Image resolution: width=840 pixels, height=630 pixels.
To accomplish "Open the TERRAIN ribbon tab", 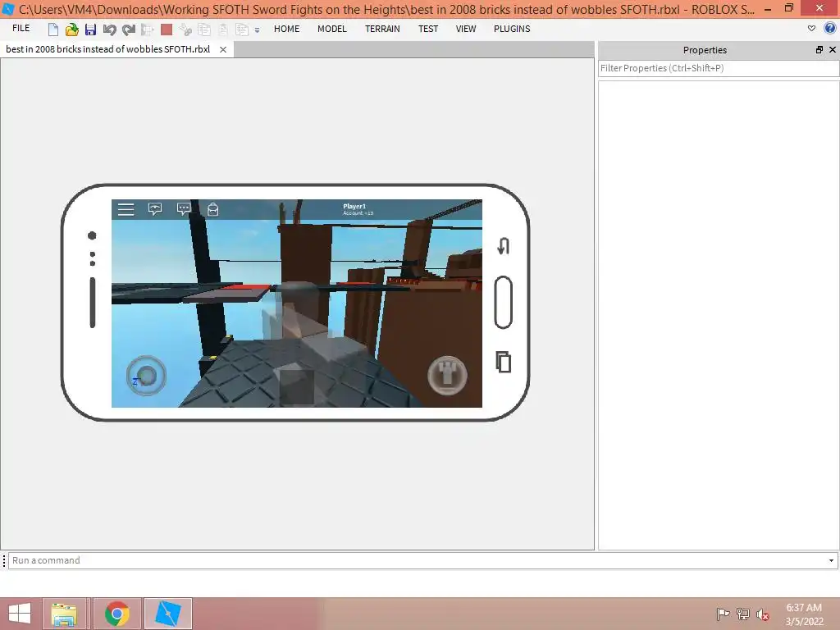I will [382, 29].
